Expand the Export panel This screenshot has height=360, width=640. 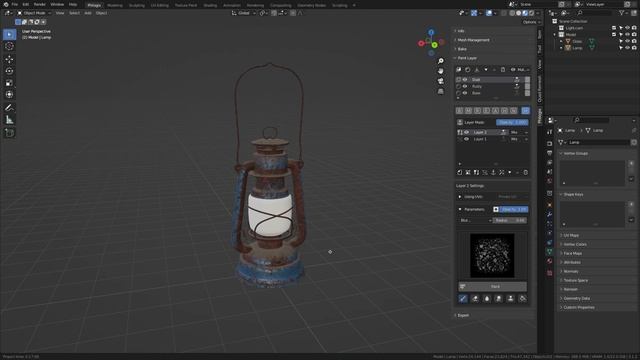462,316
